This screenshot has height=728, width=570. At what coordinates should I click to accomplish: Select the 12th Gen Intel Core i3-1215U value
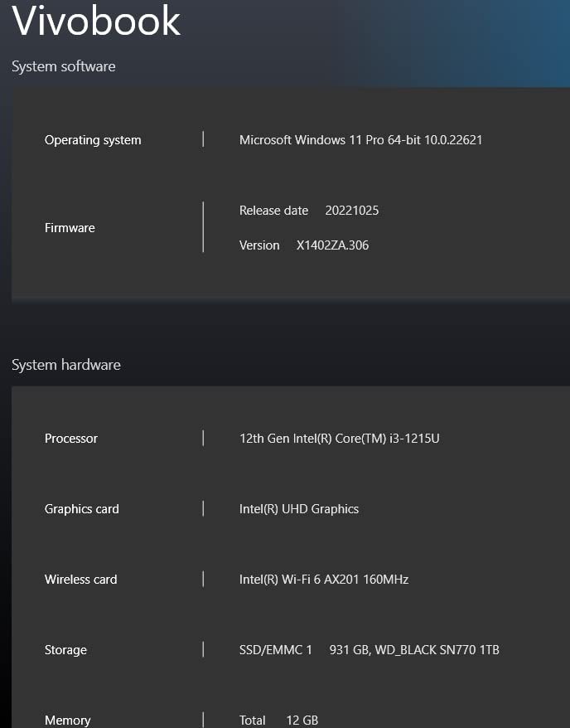pos(340,439)
